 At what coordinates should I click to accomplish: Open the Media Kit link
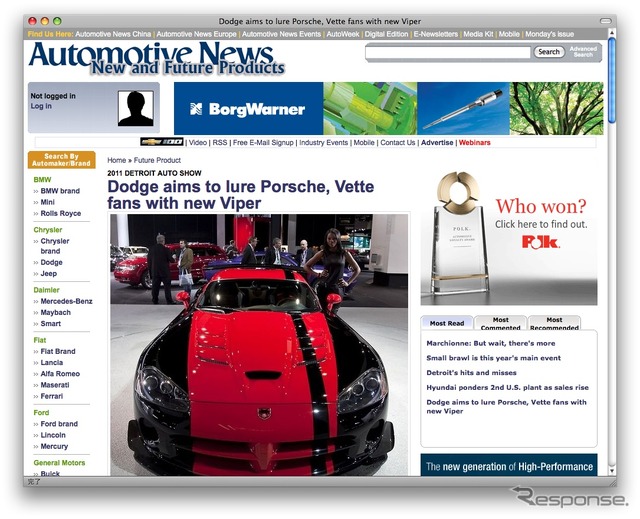click(x=478, y=34)
